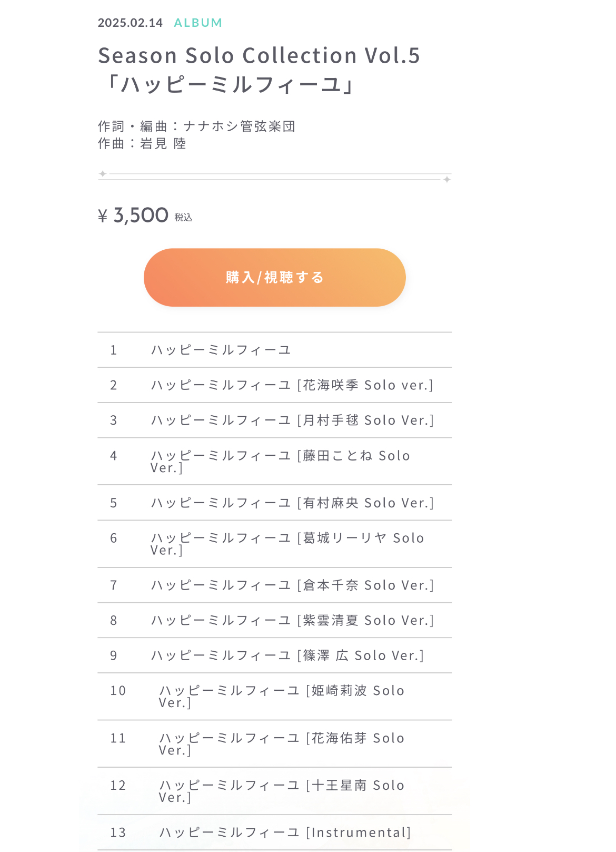Select track 7 倉本千奈 Solo Ver.

pyautogui.click(x=292, y=585)
